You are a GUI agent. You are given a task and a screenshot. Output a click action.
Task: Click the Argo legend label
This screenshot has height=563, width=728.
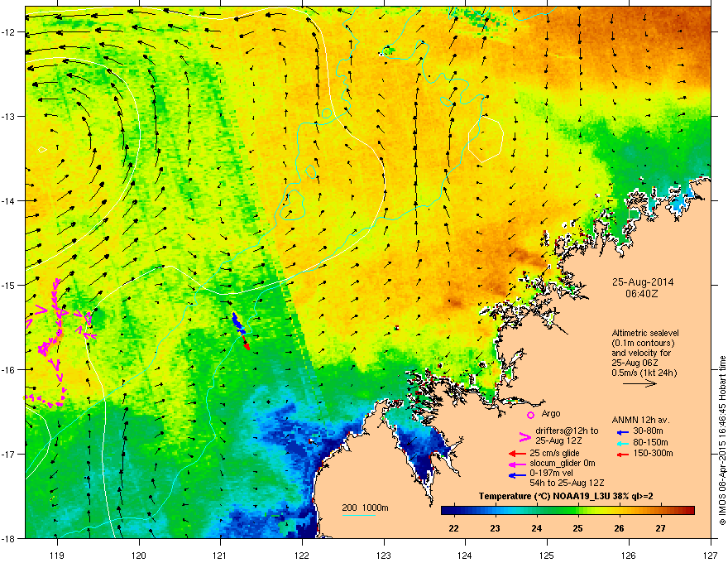coord(551,413)
